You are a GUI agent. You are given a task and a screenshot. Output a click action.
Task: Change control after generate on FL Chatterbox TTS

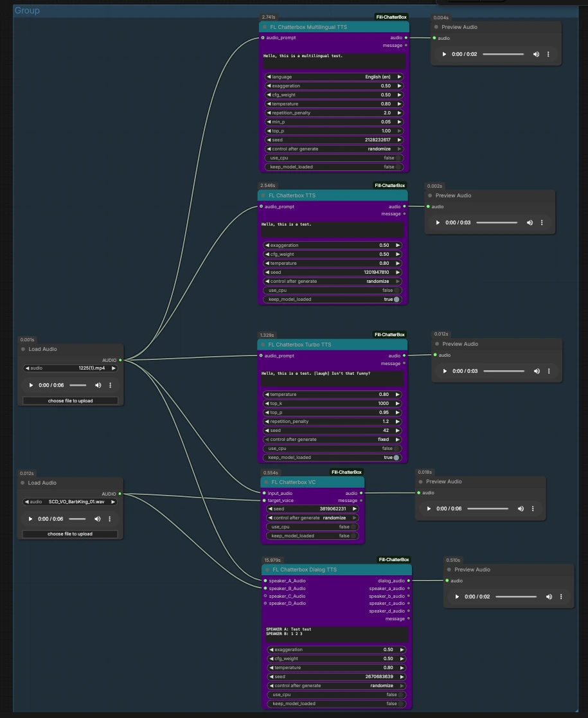coord(332,282)
